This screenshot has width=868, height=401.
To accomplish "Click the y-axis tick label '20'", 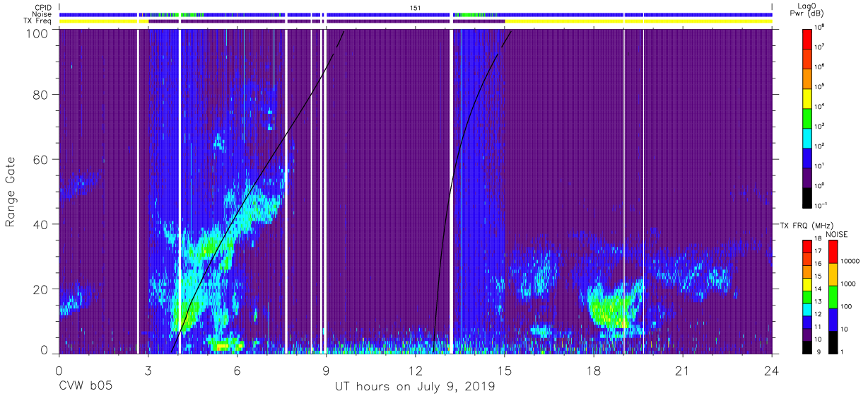I will 40,289.
